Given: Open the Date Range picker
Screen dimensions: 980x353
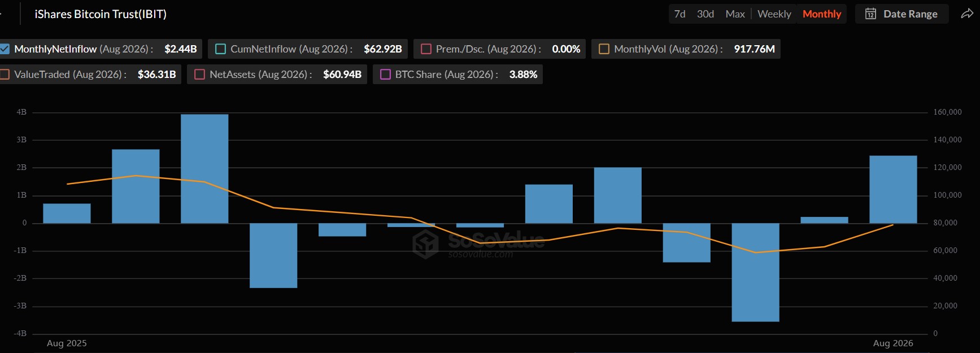Looking at the screenshot, I should coord(901,14).
